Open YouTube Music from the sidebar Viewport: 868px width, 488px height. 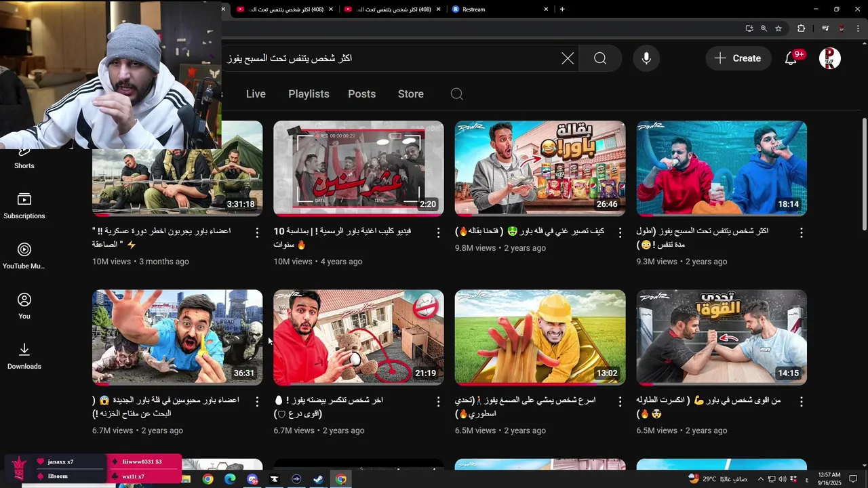tap(24, 257)
